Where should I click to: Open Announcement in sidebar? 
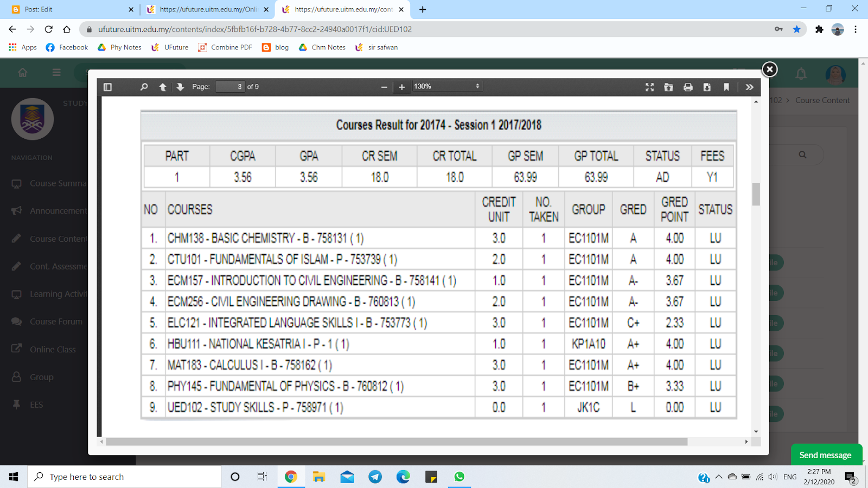[49, 211]
